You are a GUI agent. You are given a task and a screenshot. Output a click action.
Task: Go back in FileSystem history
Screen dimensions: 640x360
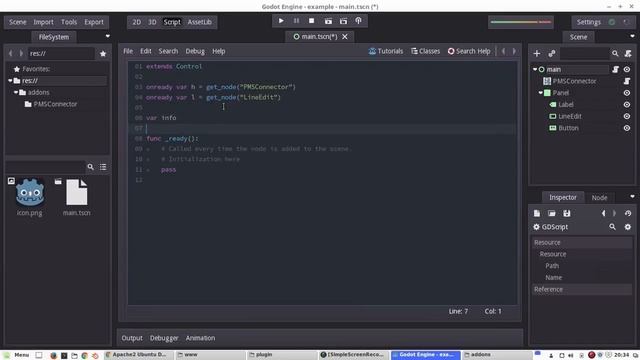(x=11, y=53)
